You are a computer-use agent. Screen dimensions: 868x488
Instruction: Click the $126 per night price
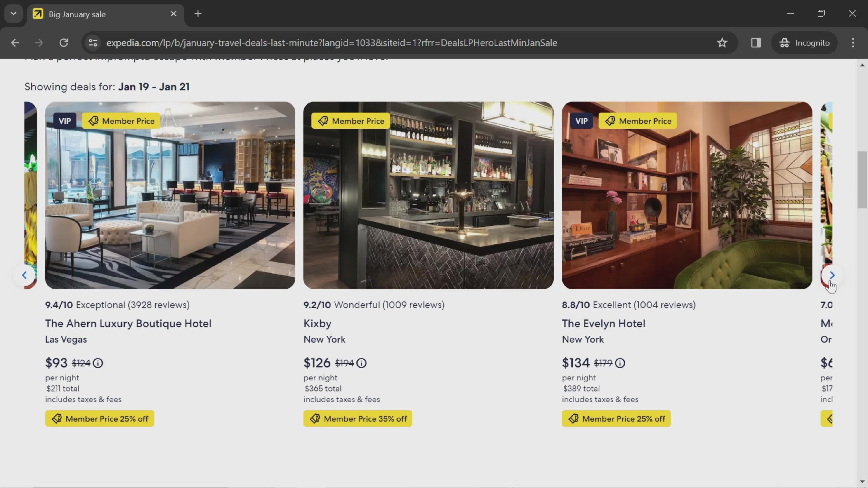point(317,363)
